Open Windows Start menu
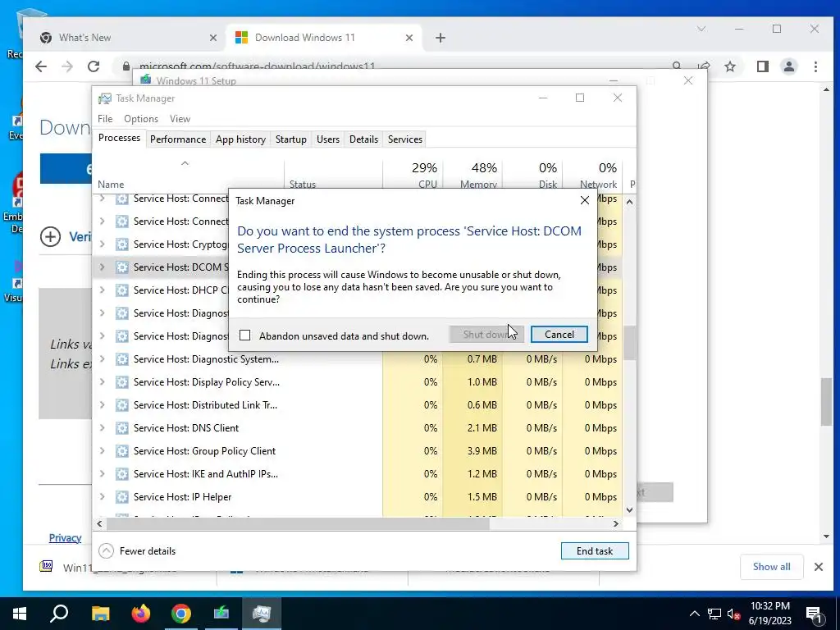Image resolution: width=840 pixels, height=630 pixels. [20, 614]
